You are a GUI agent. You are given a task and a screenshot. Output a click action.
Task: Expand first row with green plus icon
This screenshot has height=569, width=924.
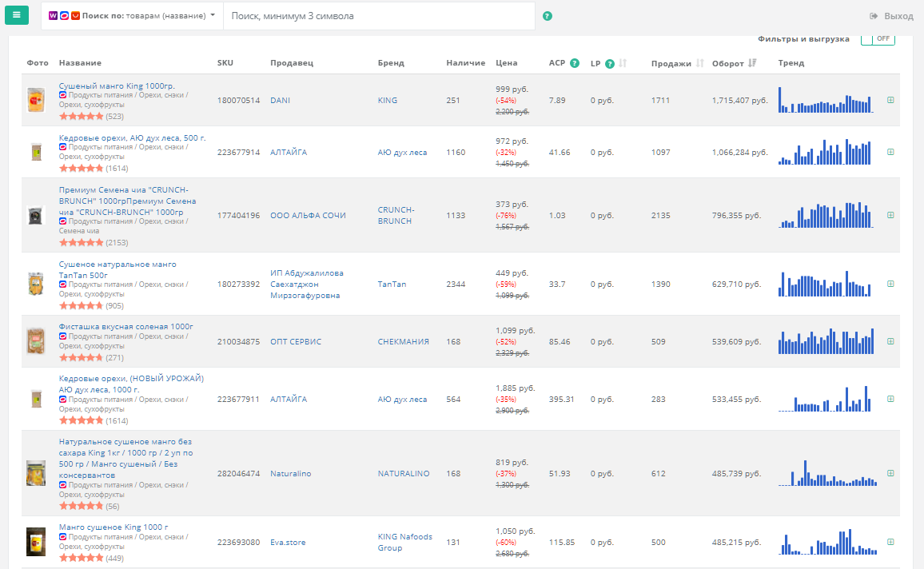890,100
